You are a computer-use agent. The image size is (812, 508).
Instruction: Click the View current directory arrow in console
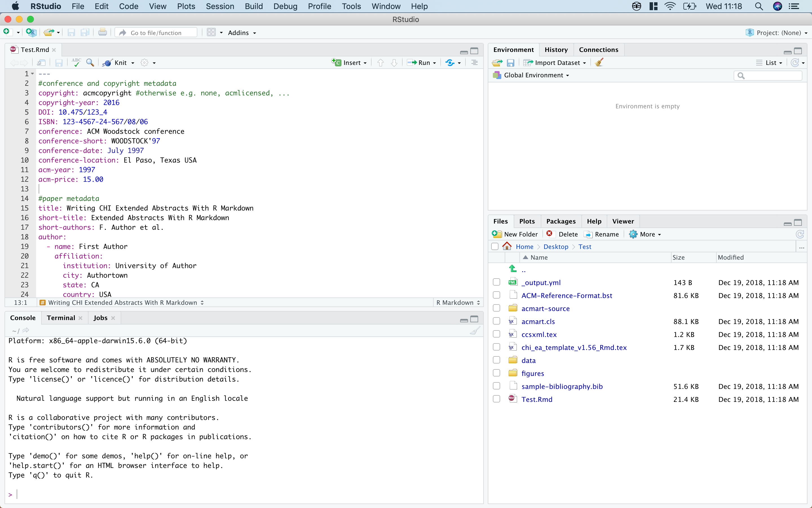26,330
